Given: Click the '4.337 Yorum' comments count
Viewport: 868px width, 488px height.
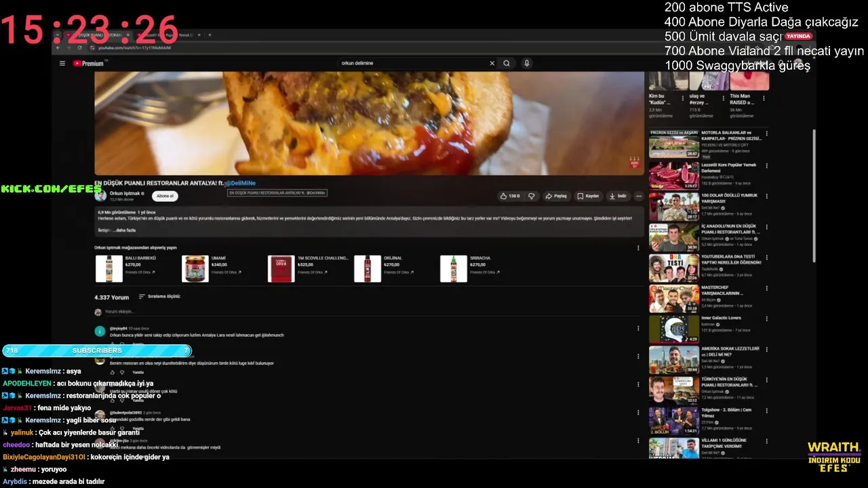Looking at the screenshot, I should [111, 297].
